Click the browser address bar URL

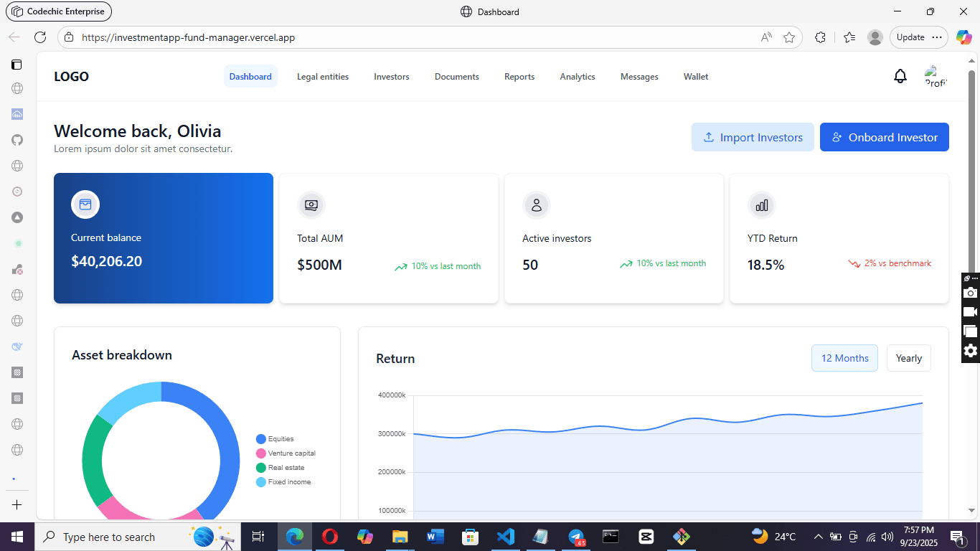[189, 37]
